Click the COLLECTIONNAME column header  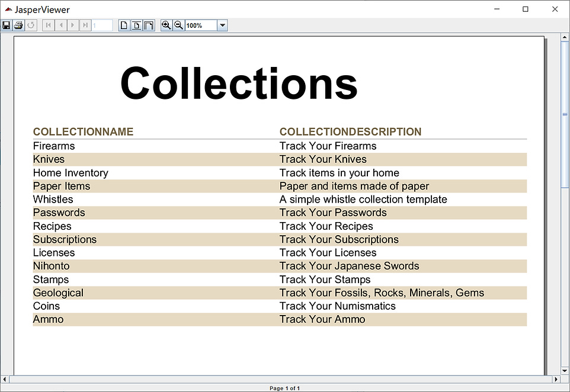[x=83, y=131]
